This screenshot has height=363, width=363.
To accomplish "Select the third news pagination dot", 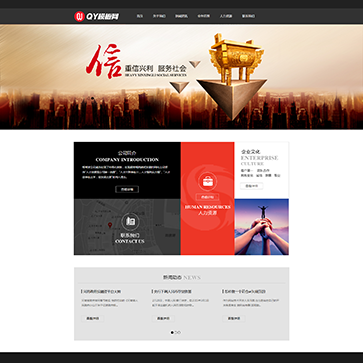I will point(179,332).
